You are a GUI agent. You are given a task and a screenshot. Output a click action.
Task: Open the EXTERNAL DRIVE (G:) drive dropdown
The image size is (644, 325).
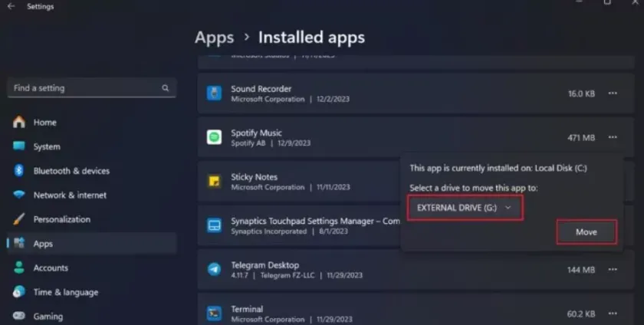click(x=465, y=208)
